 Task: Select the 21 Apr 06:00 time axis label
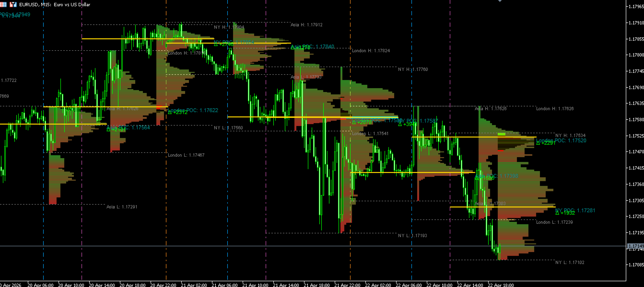click(x=225, y=284)
